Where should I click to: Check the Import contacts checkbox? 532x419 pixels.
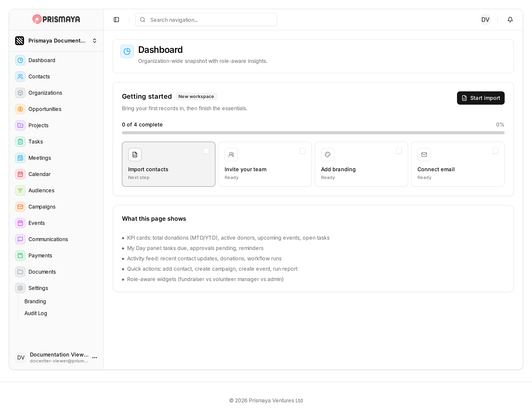(206, 151)
